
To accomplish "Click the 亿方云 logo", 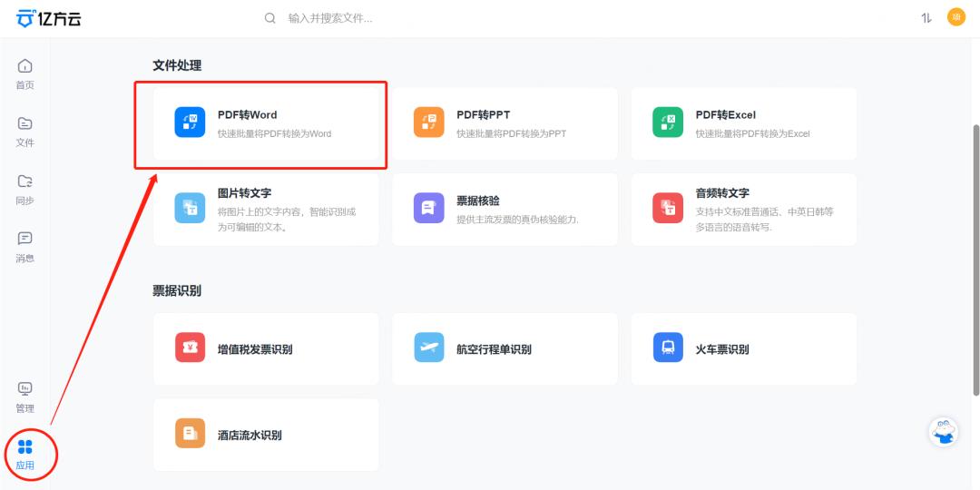I will [49, 19].
